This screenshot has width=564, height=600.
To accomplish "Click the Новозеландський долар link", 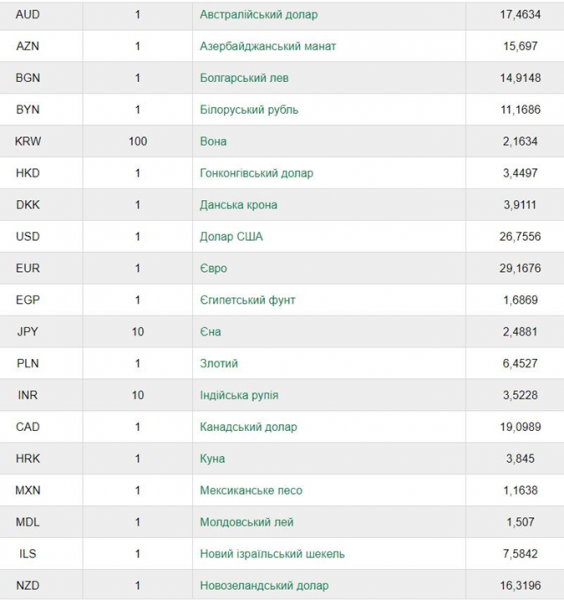I will [x=264, y=585].
